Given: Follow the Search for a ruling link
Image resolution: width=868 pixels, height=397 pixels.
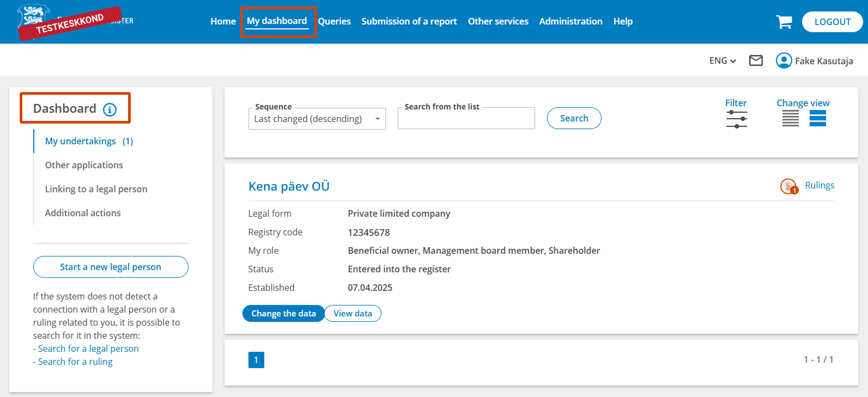Looking at the screenshot, I should click(x=75, y=362).
